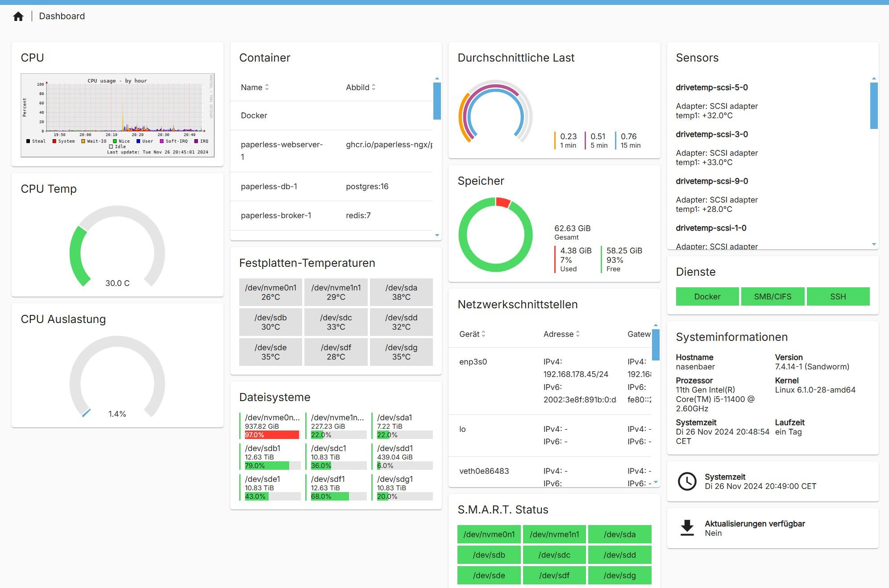The image size is (889, 588).
Task: Click the SSH service status tile
Action: tap(838, 297)
